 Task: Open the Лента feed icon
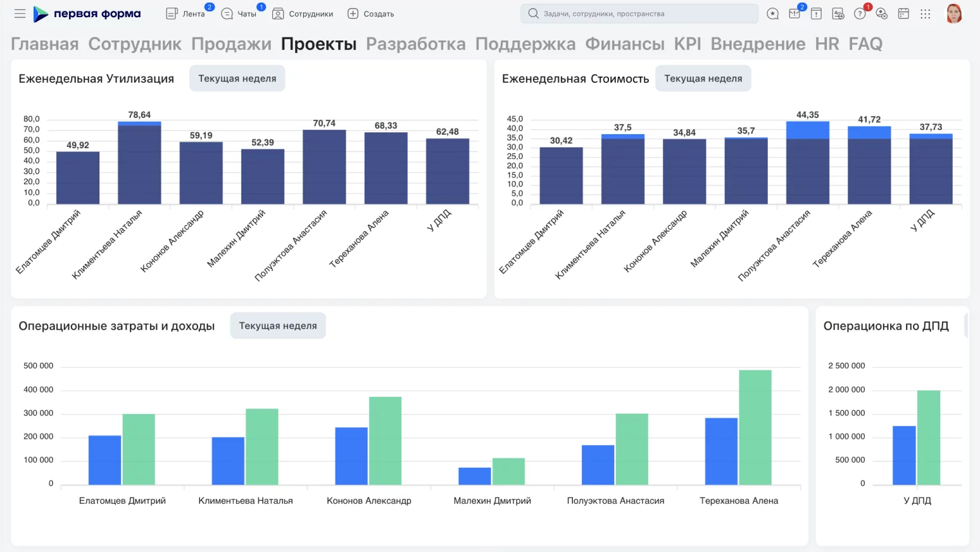coord(172,13)
